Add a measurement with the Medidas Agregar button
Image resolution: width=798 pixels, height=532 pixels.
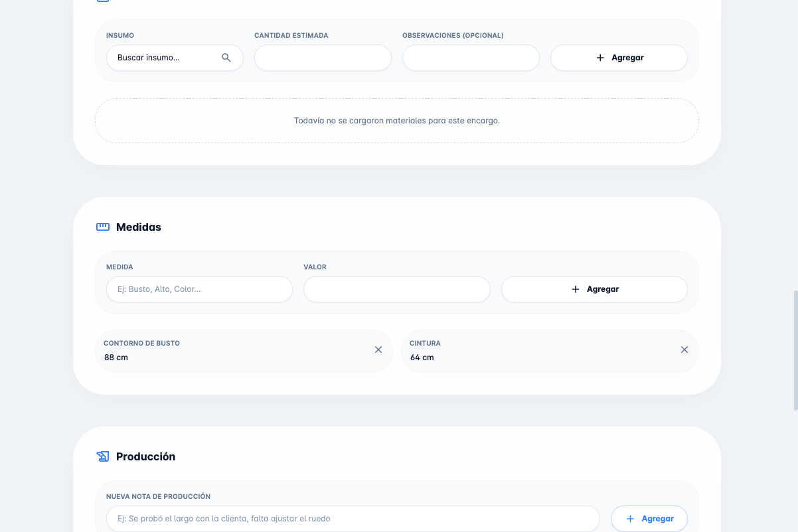pyautogui.click(x=594, y=289)
